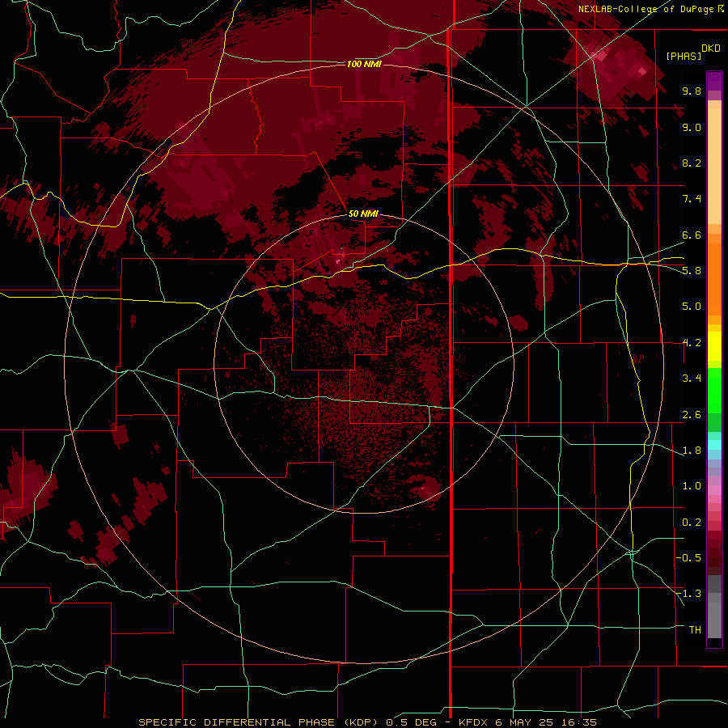Click the 50 NMI range ring label

click(363, 214)
